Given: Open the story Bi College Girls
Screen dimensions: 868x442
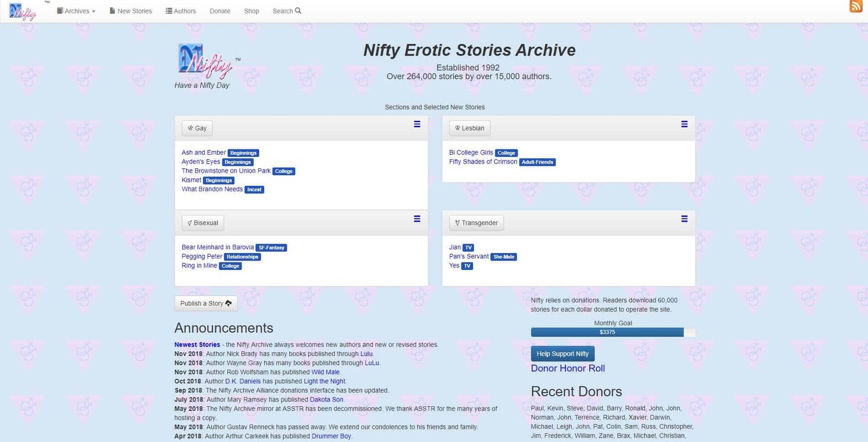Looking at the screenshot, I should coord(471,153).
